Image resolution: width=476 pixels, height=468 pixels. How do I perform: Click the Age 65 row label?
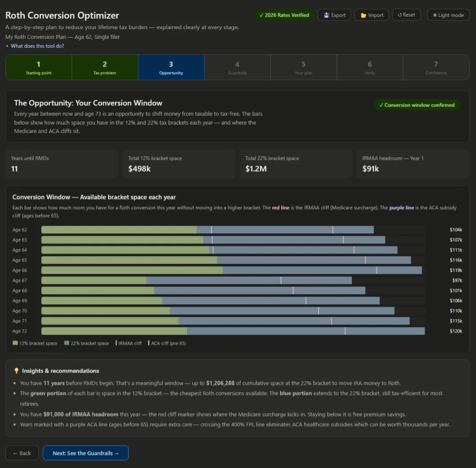coord(20,260)
